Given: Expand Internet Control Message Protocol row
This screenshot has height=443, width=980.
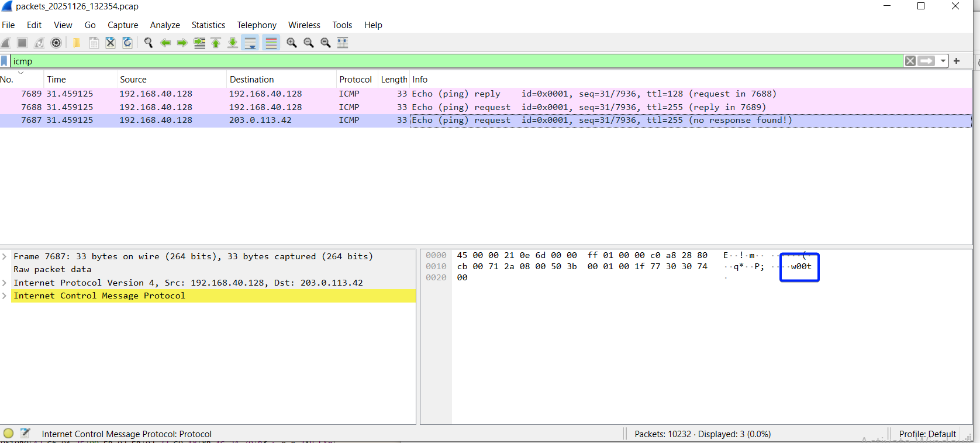Looking at the screenshot, I should click(5, 296).
